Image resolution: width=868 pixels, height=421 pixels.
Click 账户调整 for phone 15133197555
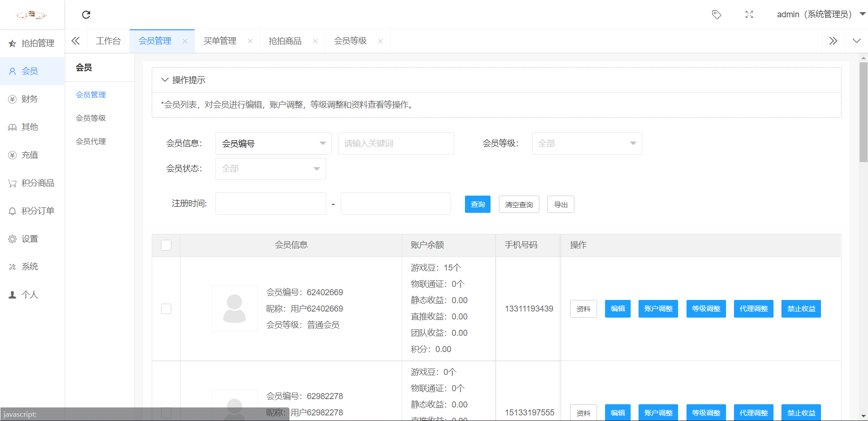point(659,413)
